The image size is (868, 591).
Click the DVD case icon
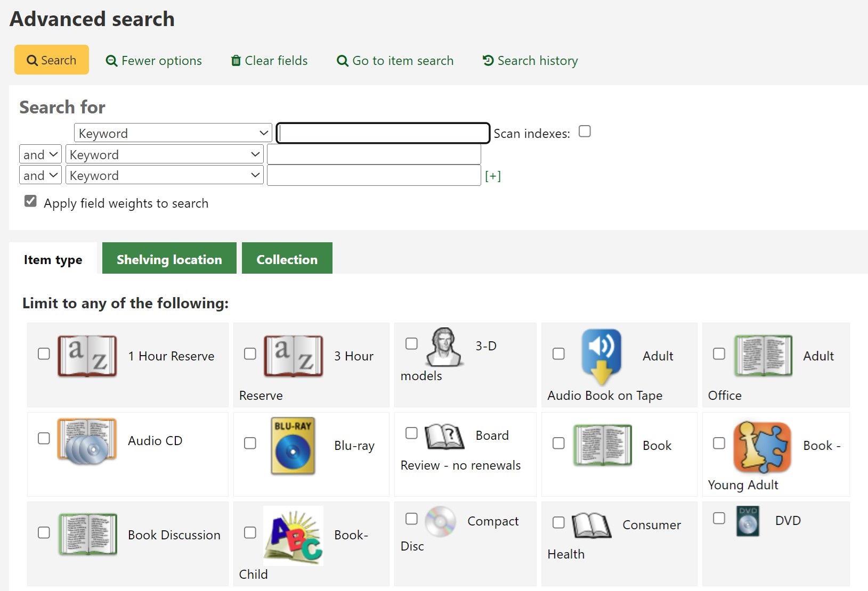748,520
